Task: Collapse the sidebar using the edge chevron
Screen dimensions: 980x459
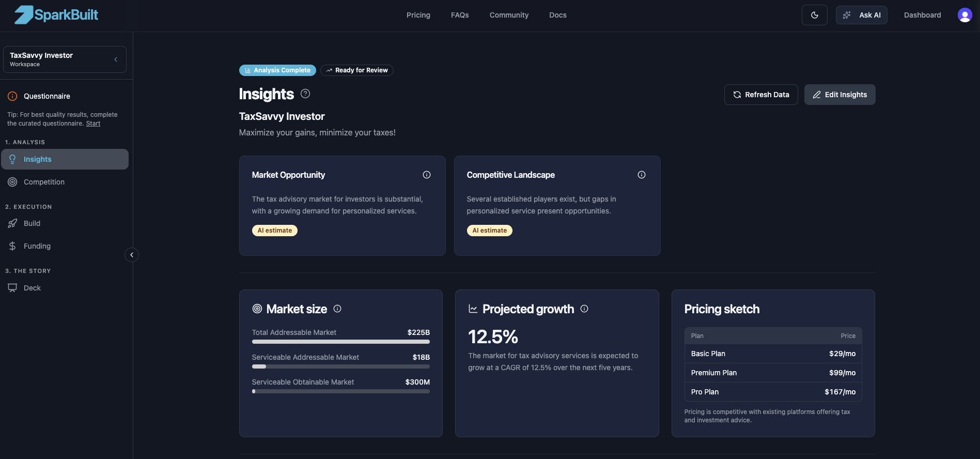Action: point(132,255)
